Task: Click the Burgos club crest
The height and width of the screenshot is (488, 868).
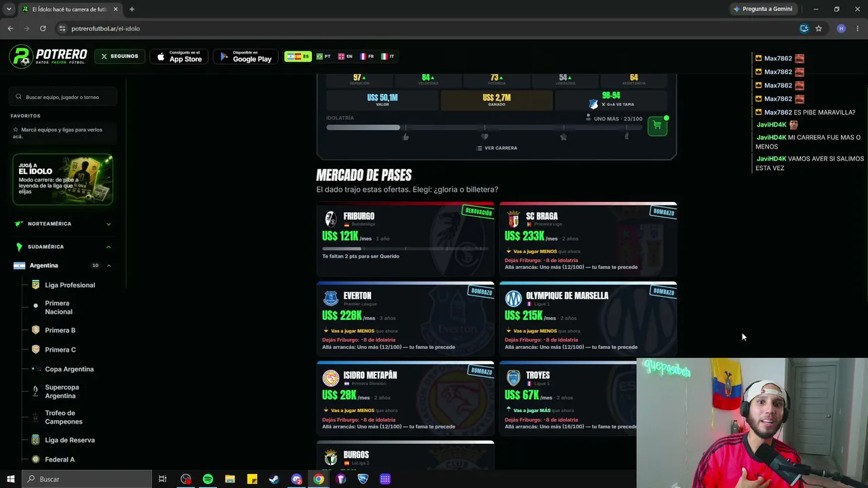Action: point(330,457)
